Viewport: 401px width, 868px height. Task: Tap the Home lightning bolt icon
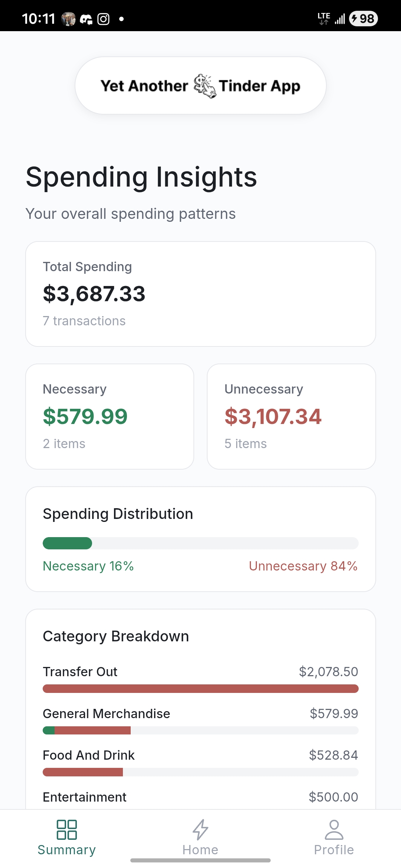[x=200, y=829]
